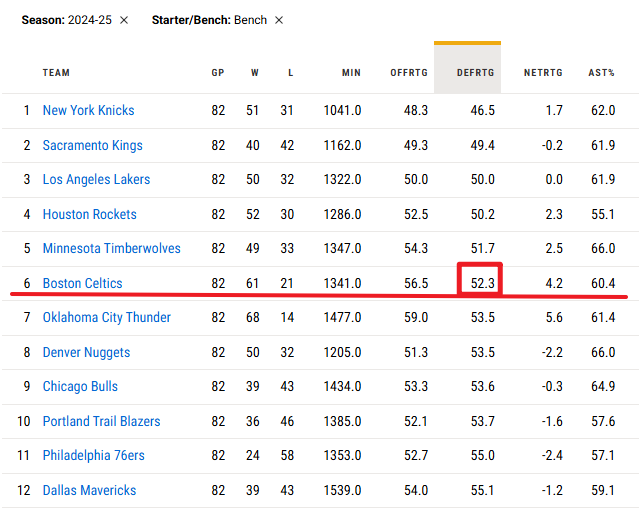
Task: Select Lakers NETRTG value 0.0
Action: [x=554, y=179]
